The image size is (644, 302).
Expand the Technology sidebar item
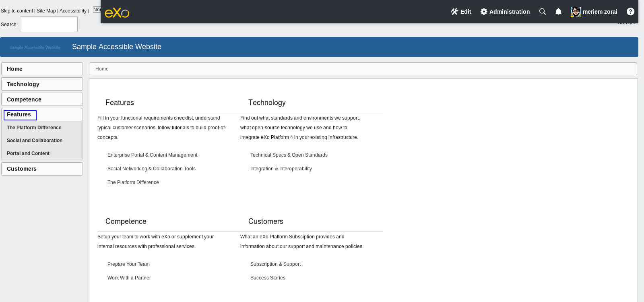click(42, 84)
